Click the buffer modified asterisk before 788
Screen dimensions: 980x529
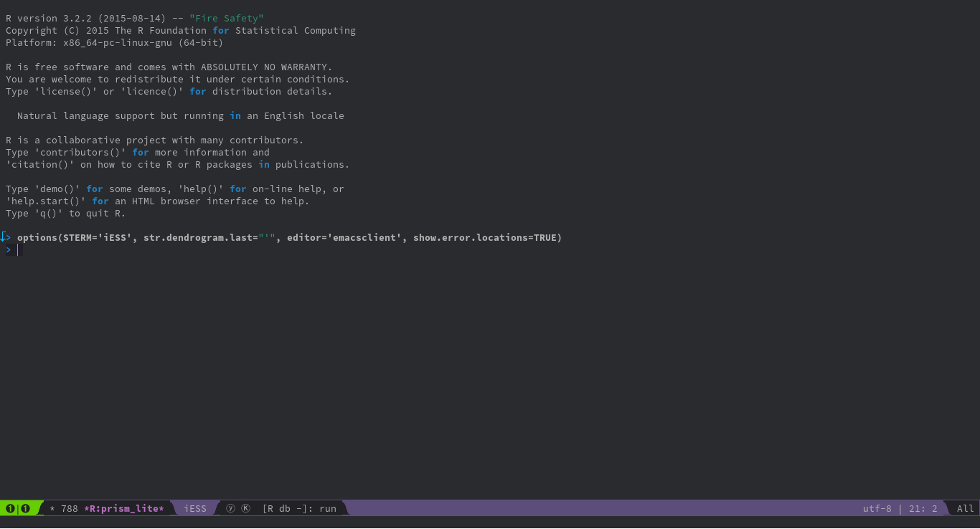[52, 508]
